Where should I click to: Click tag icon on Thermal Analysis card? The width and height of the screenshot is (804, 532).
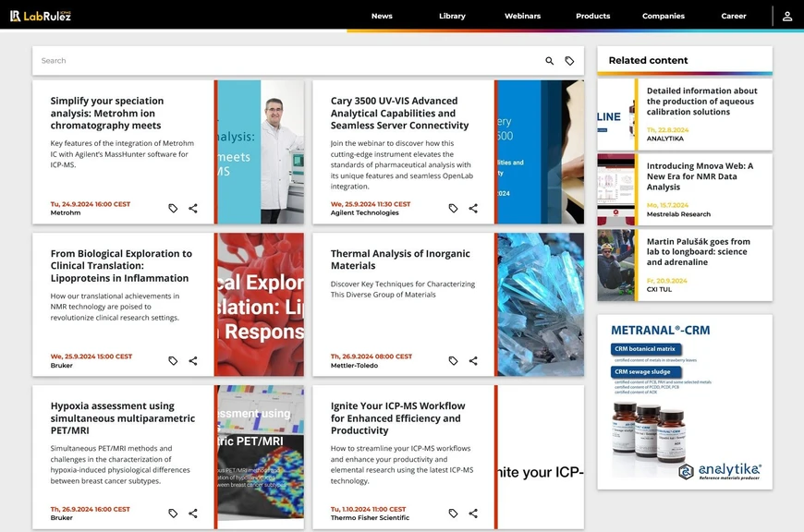(453, 361)
